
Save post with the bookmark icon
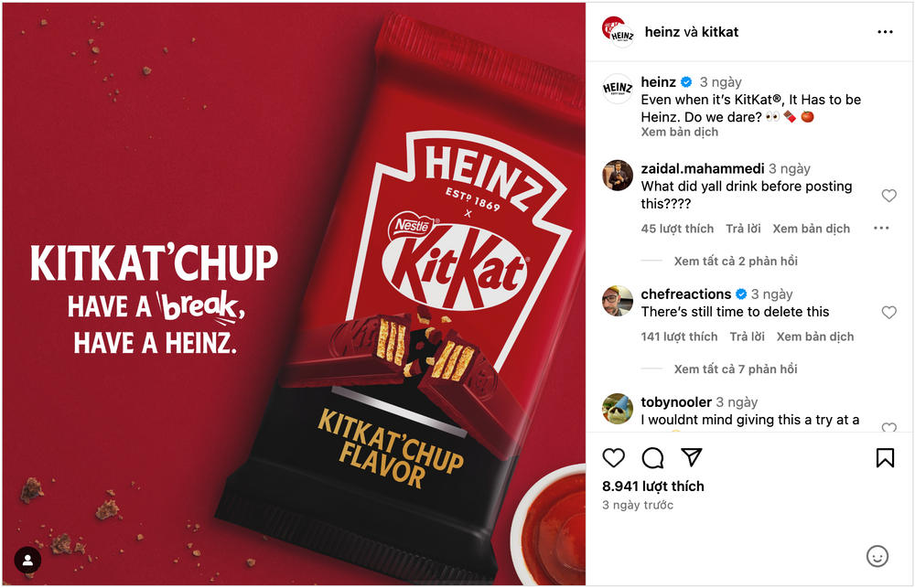(885, 458)
